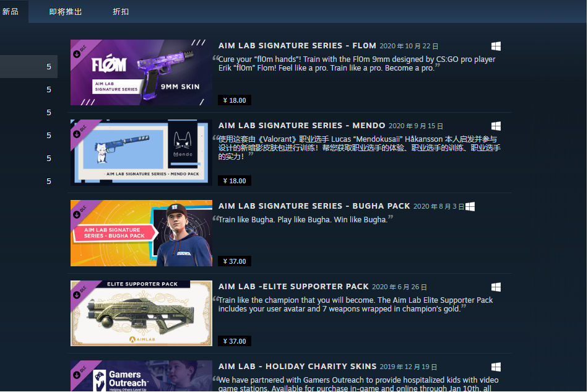Click the ¥ 18.00 price of Mendo
588x392 pixels.
tap(235, 181)
